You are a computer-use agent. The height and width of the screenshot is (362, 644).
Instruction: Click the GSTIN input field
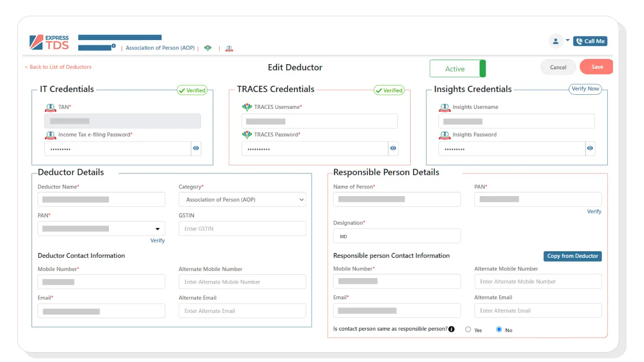(x=242, y=229)
